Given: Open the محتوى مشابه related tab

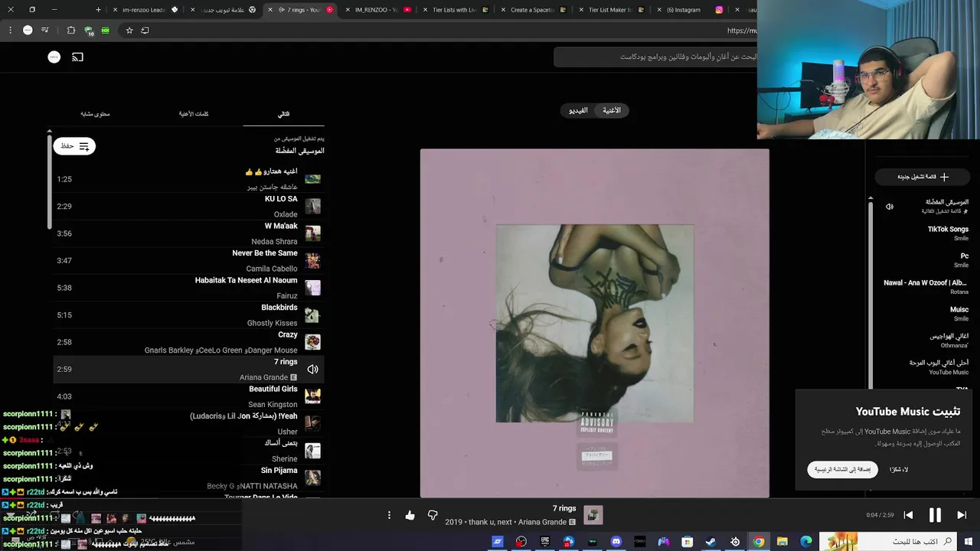Looking at the screenshot, I should 95,114.
